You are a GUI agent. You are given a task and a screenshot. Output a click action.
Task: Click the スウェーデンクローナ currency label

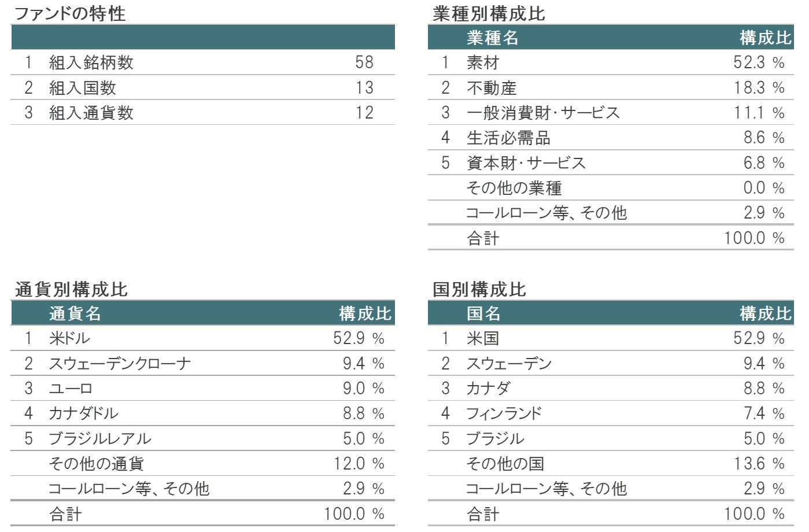click(x=120, y=364)
